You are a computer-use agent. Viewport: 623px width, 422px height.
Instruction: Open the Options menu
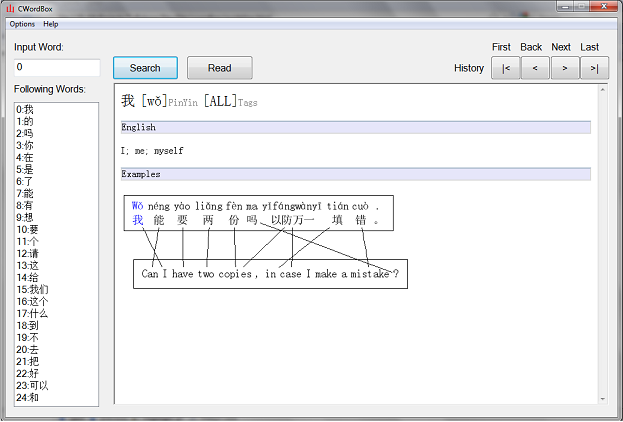(22, 24)
